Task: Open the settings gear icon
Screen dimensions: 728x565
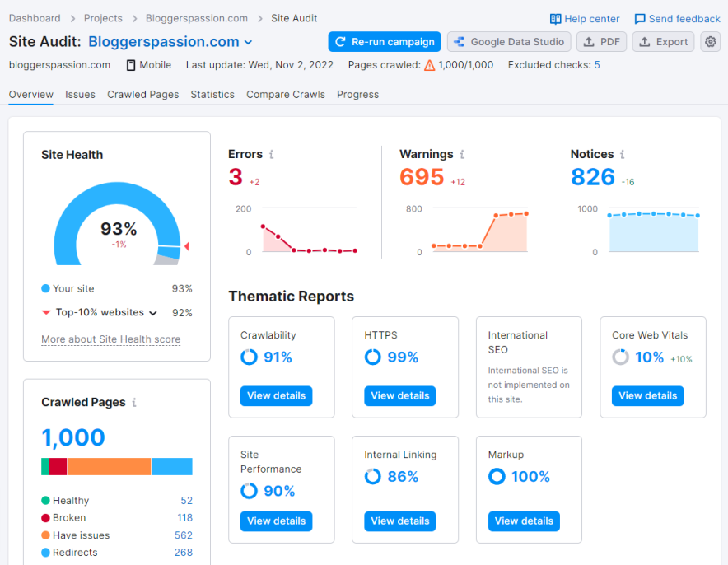Action: [x=710, y=42]
